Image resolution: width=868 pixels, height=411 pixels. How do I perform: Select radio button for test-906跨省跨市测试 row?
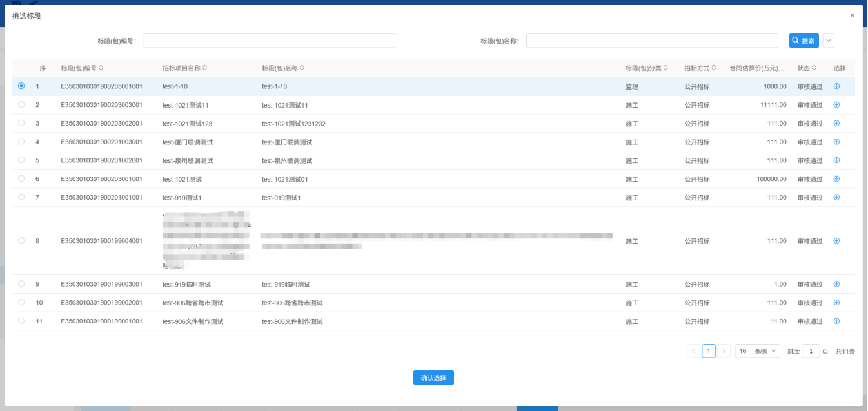coord(21,302)
